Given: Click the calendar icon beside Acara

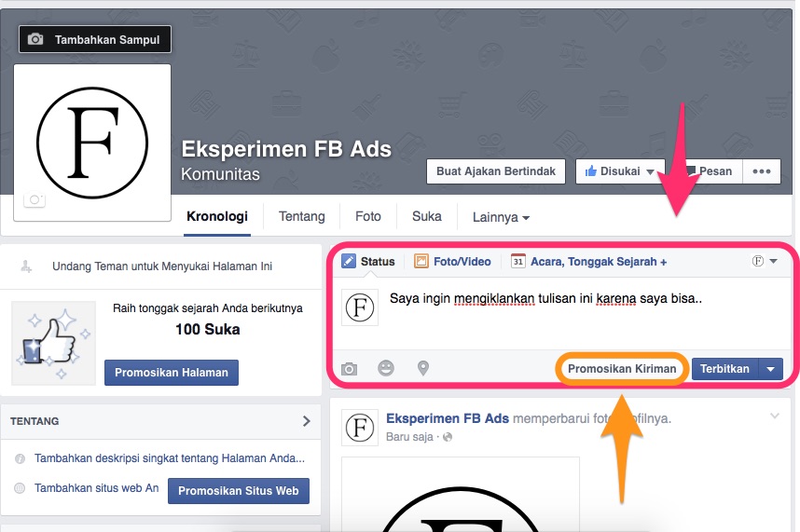Looking at the screenshot, I should (517, 262).
